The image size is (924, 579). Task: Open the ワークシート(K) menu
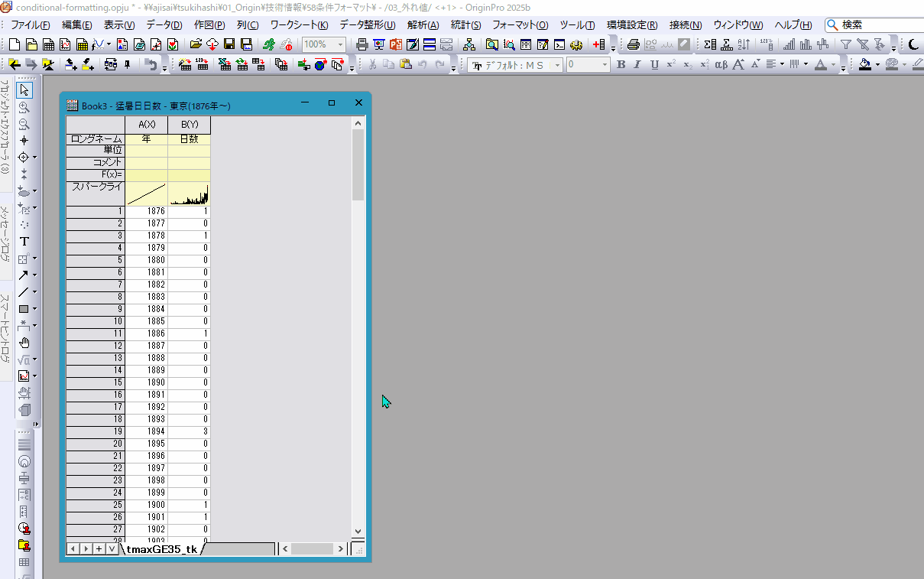coord(299,25)
